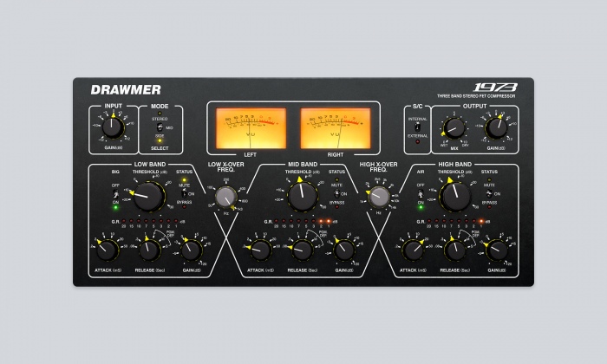Click the green BIG ON indicator LED
Image resolution: width=607 pixels, height=364 pixels.
(115, 208)
